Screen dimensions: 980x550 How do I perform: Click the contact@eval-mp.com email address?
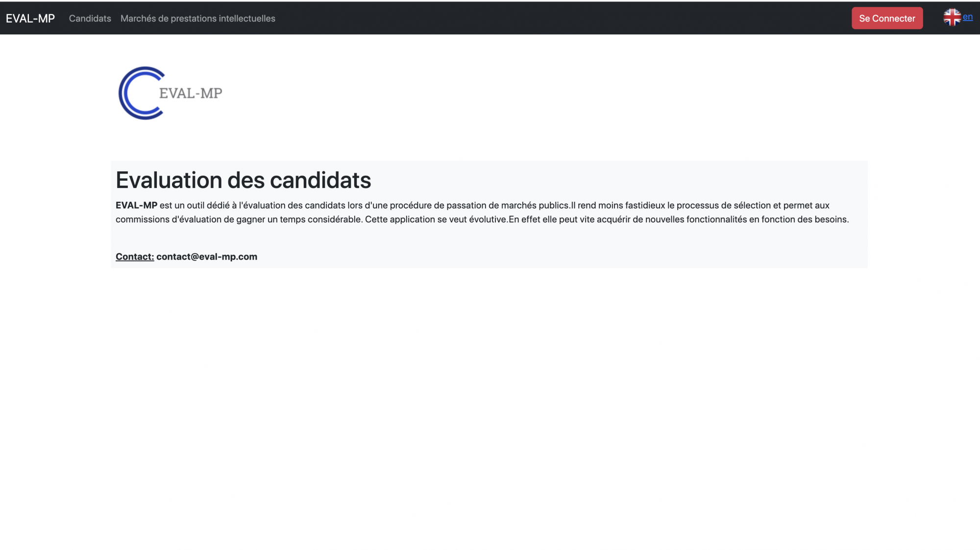pos(207,257)
